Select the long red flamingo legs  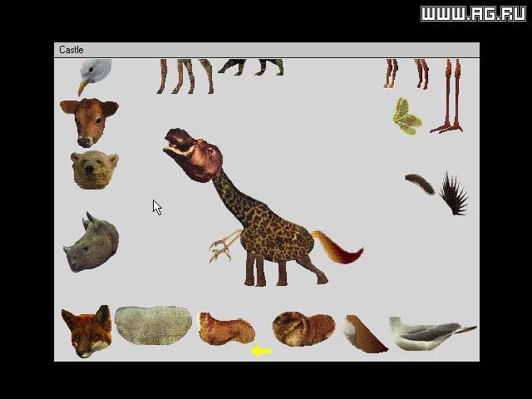[447, 96]
